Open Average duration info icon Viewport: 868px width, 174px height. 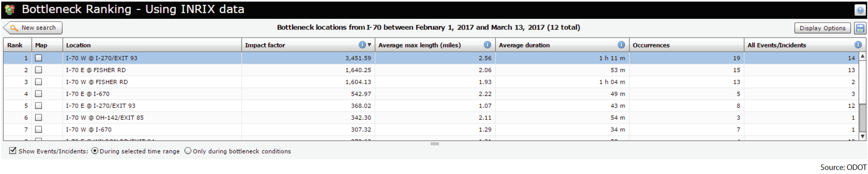click(x=621, y=45)
